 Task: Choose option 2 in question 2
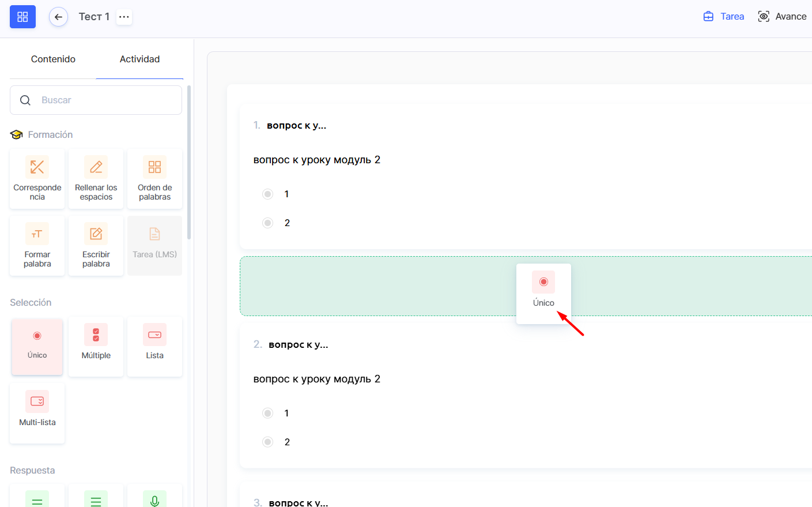point(267,442)
